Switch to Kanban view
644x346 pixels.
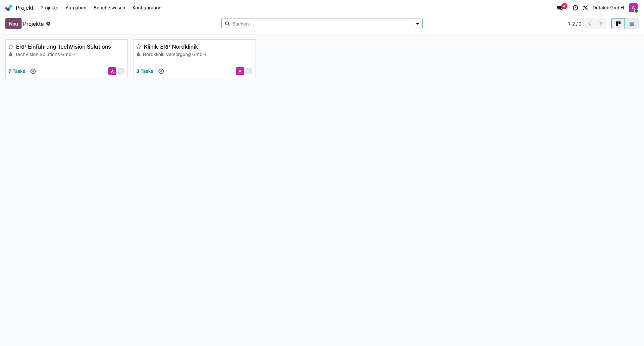tap(618, 24)
